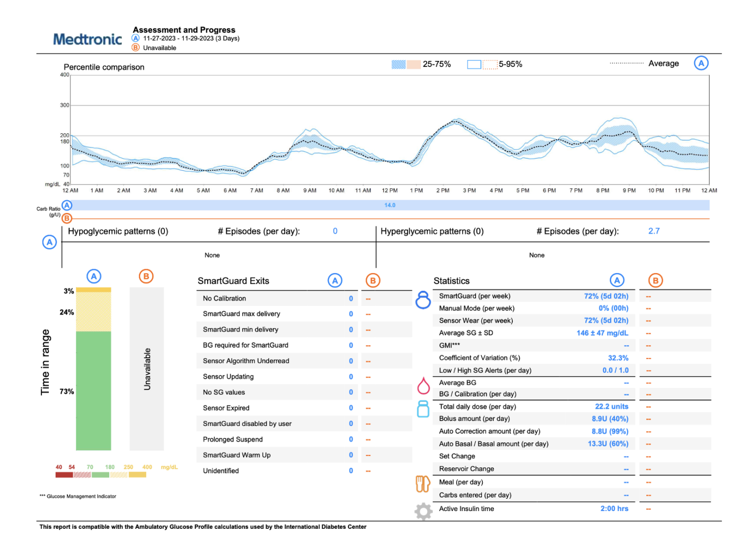Click the 14.0 carb ratio bar

click(x=390, y=205)
